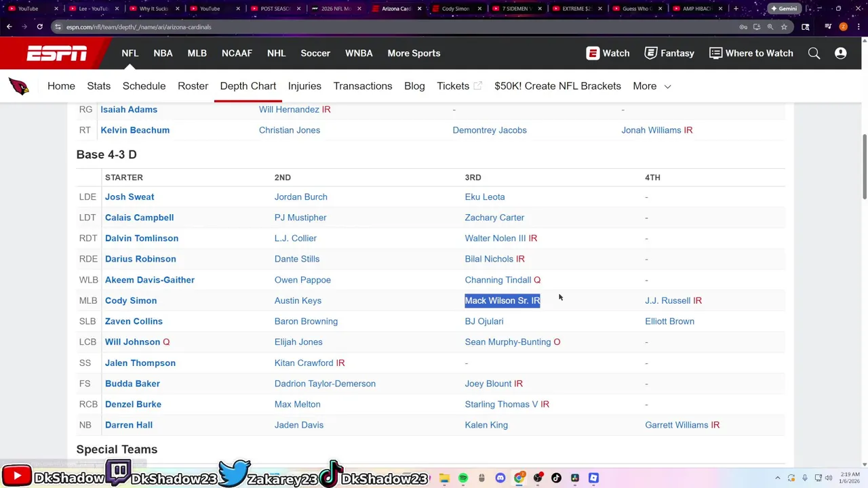Viewport: 868px width, 488px height.
Task: Open Roblox from the taskbar
Action: point(593,479)
